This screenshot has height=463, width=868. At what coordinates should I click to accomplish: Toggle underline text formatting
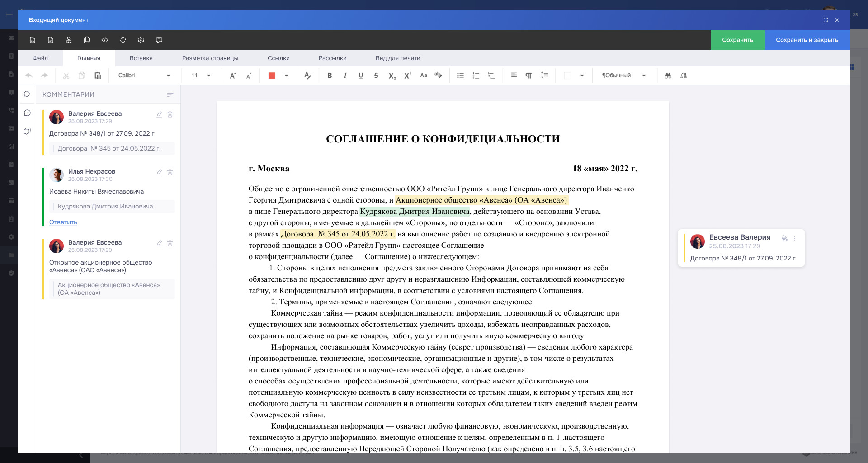[361, 76]
